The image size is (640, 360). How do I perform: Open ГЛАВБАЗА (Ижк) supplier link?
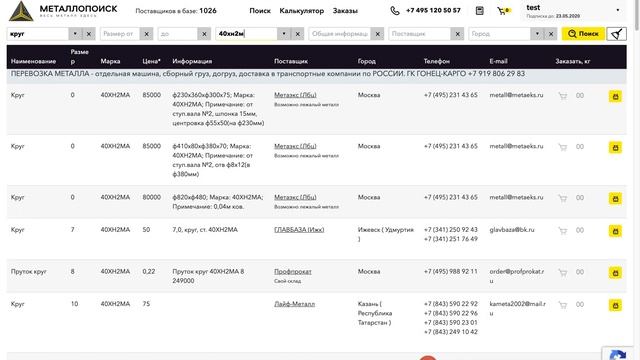tap(299, 230)
